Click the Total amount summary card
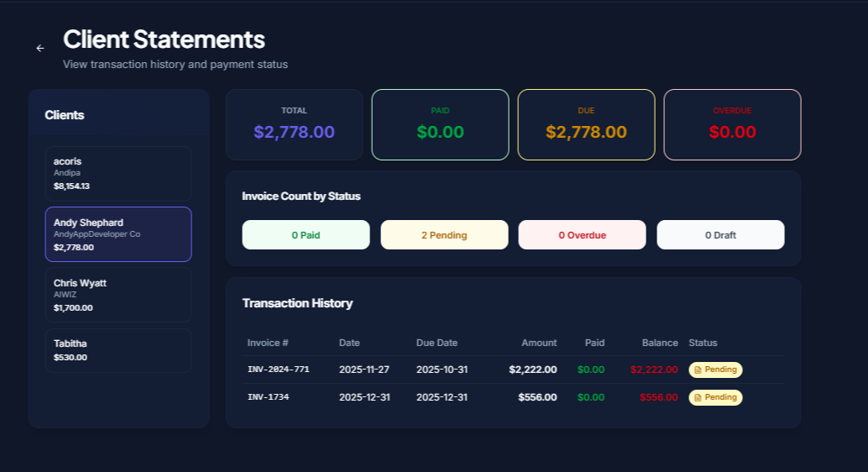 click(294, 124)
